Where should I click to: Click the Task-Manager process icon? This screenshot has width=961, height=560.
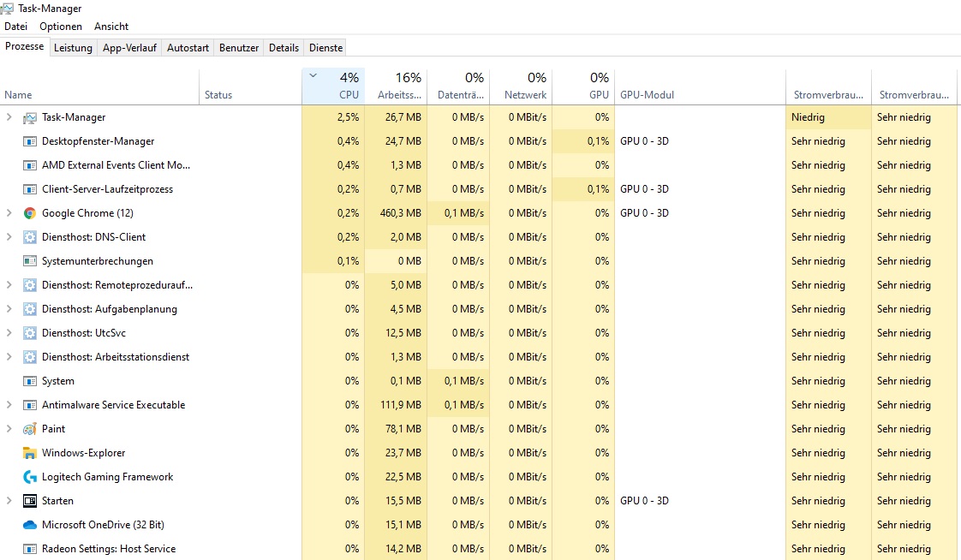tap(29, 117)
